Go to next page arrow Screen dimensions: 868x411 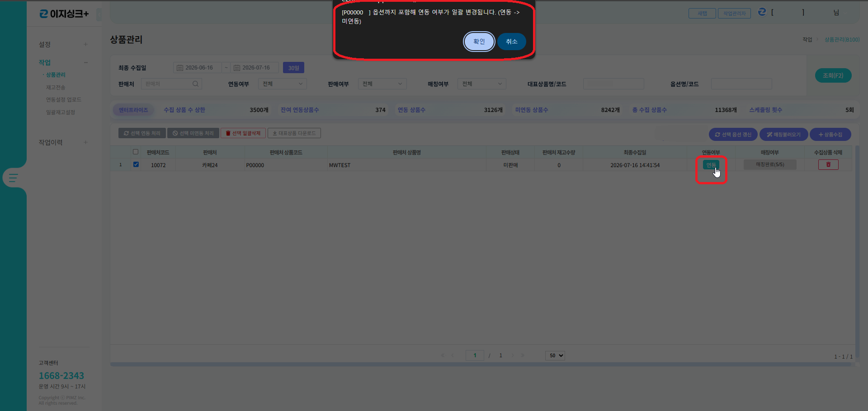click(x=512, y=355)
